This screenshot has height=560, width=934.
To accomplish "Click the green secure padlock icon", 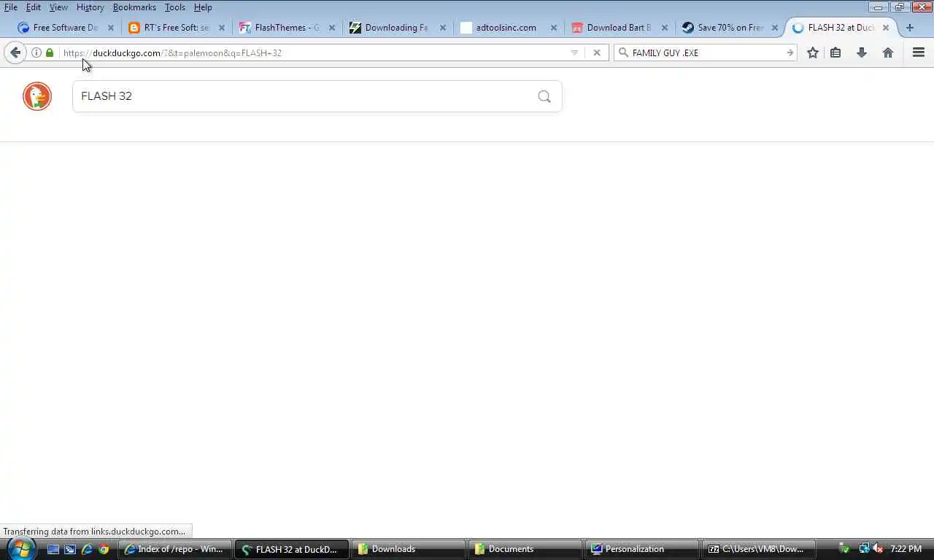I will pyautogui.click(x=50, y=52).
